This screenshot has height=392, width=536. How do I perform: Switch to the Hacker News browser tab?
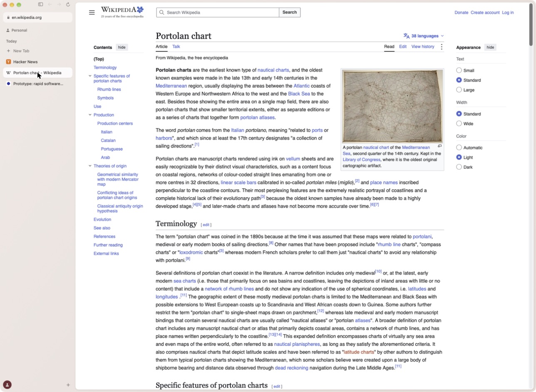(x=37, y=62)
